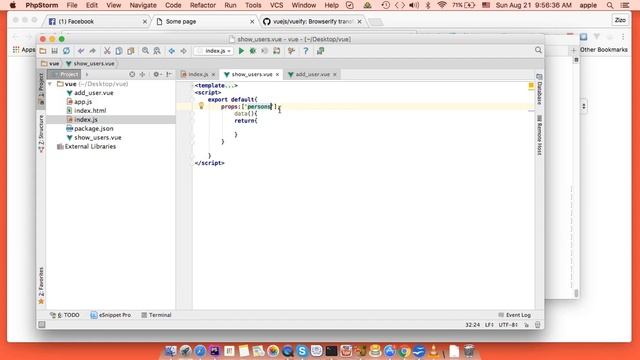Click the Search Everywhere magnifier in PhpStorm

(x=538, y=50)
